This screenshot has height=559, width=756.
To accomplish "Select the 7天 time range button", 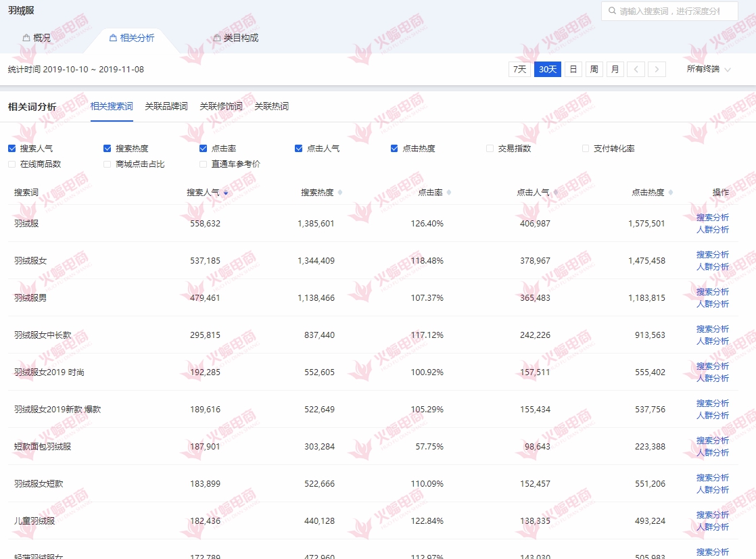I will (x=519, y=69).
